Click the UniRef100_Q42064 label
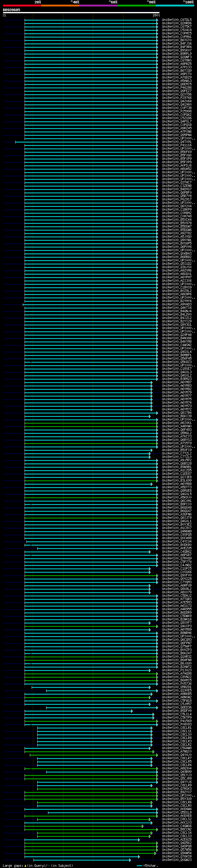The width and height of the screenshot is (197, 868). click(x=177, y=101)
